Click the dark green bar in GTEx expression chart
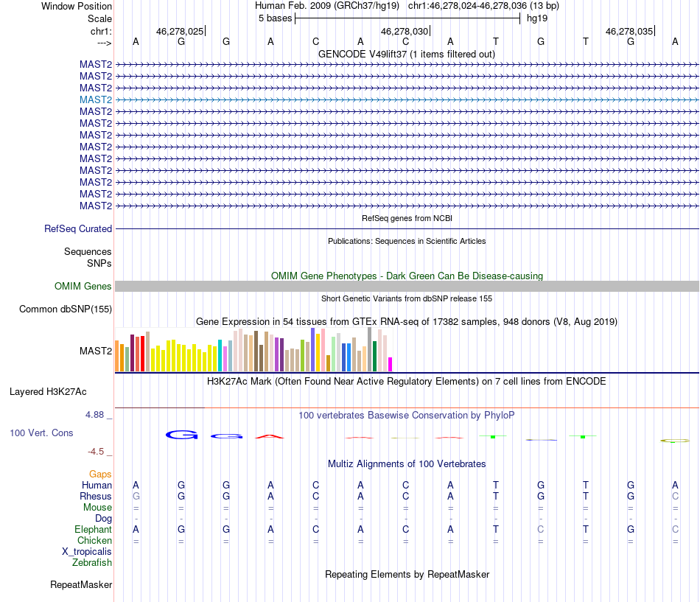 374,357
